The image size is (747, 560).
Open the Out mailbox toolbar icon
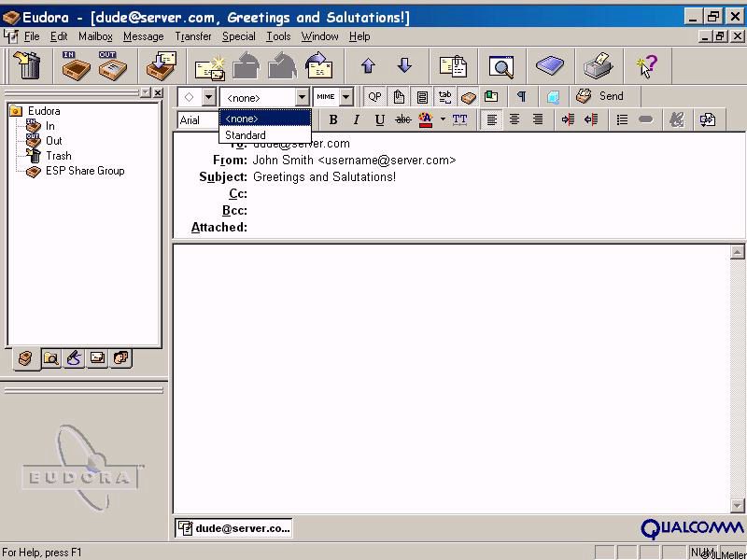pos(113,65)
